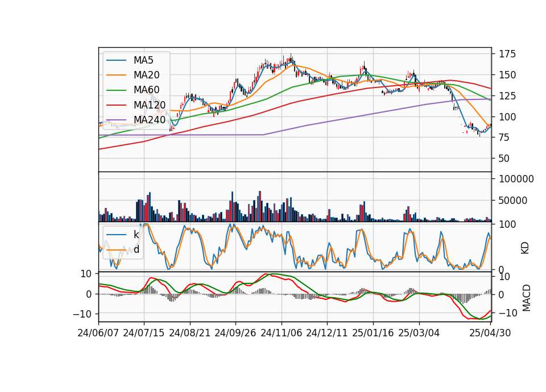Click the KD axis title
The image size is (546, 392).
pyautogui.click(x=525, y=248)
